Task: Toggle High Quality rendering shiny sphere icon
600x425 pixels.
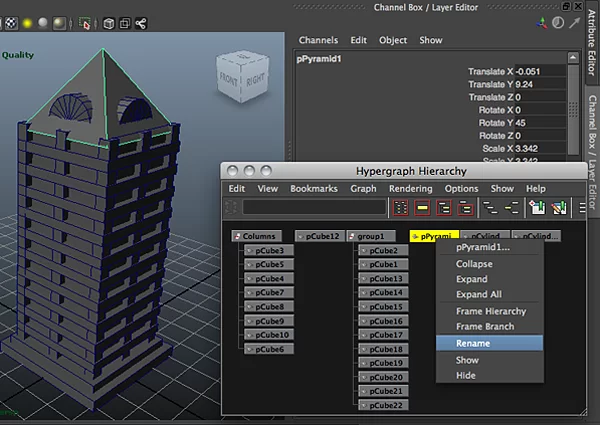Action: (x=59, y=23)
